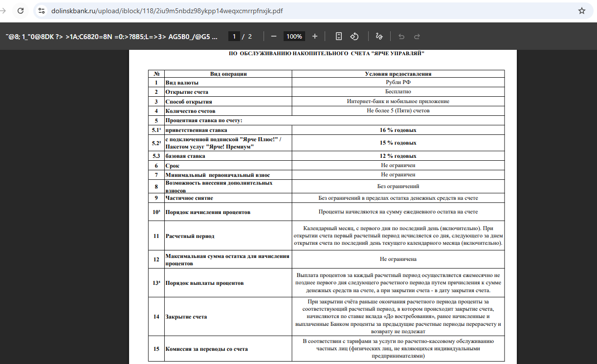Click the dolinskbank.ru URL address bar
The image size is (597, 364).
[166, 11]
